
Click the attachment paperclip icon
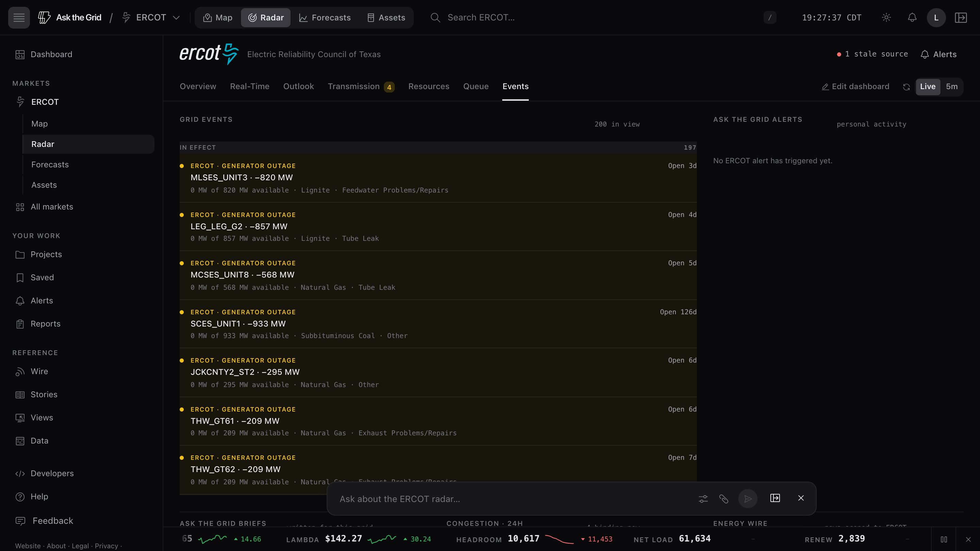coord(723,499)
